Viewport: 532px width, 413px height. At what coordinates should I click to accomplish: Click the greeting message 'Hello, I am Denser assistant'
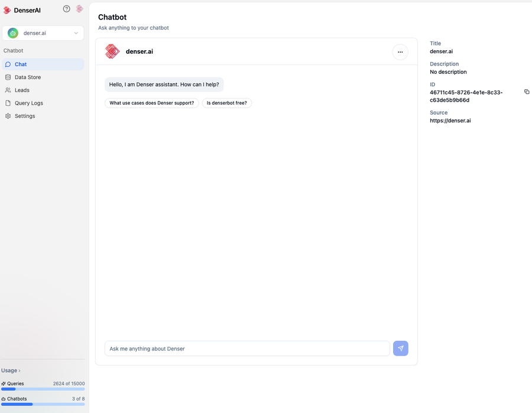(164, 84)
